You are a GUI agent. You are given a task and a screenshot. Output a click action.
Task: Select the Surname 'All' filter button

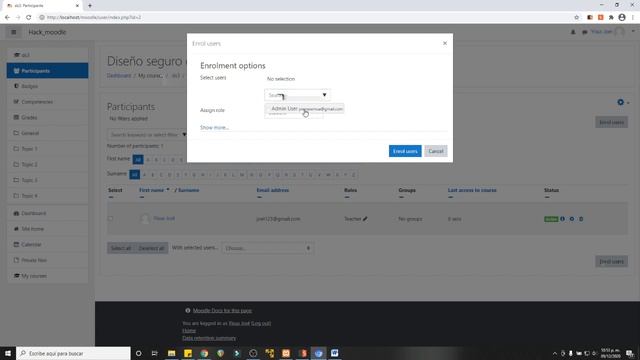134,174
